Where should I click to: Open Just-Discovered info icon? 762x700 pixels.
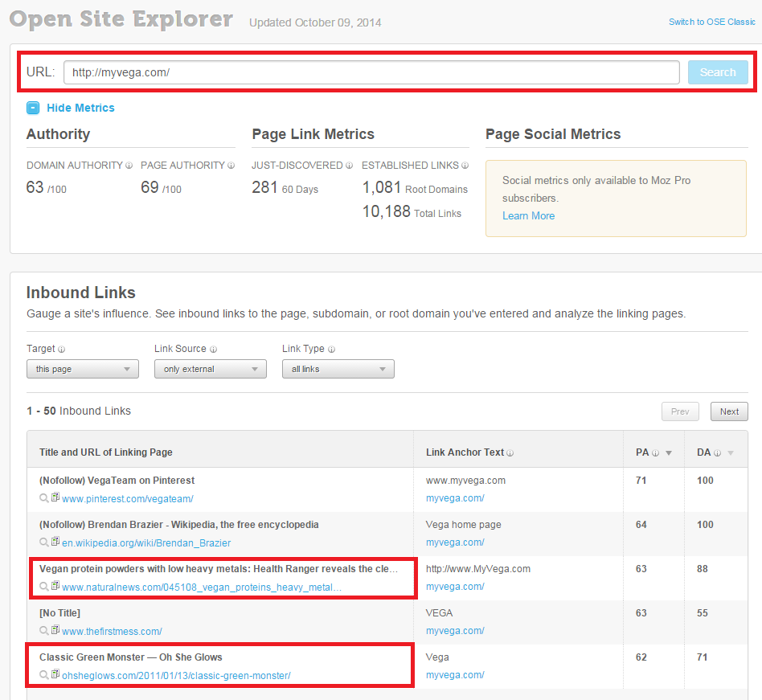(349, 166)
